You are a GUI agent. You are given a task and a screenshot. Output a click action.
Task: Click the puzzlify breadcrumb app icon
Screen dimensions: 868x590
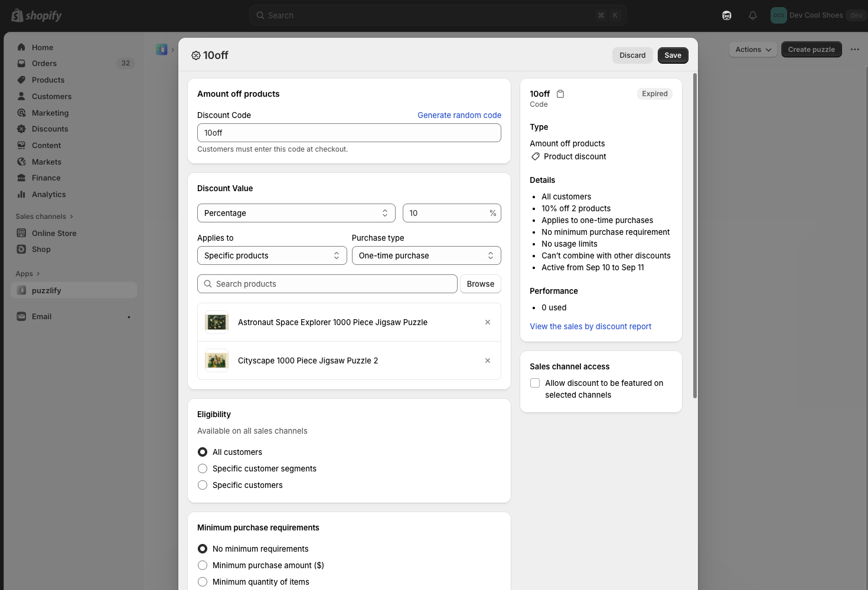162,50
